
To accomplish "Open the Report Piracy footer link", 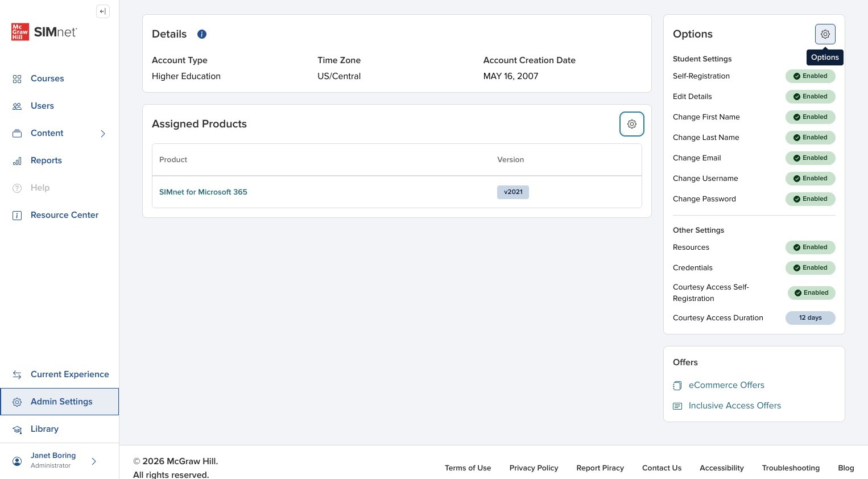I will [600, 468].
